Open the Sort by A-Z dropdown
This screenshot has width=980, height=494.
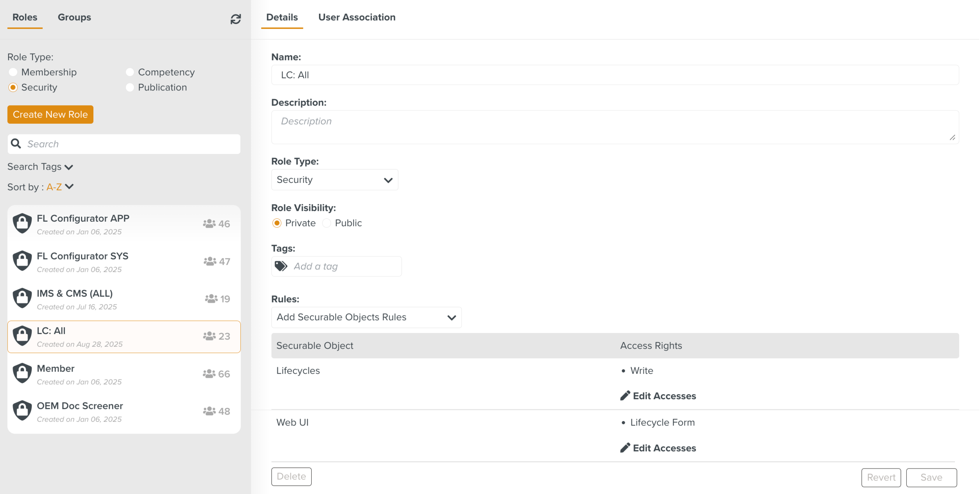(60, 187)
